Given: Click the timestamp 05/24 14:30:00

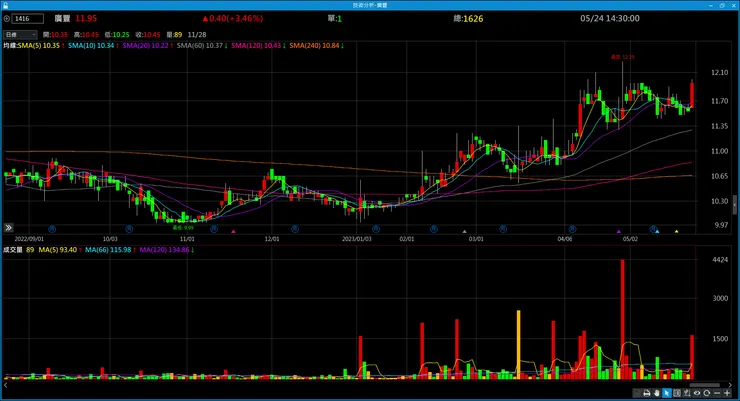Looking at the screenshot, I should (610, 18).
